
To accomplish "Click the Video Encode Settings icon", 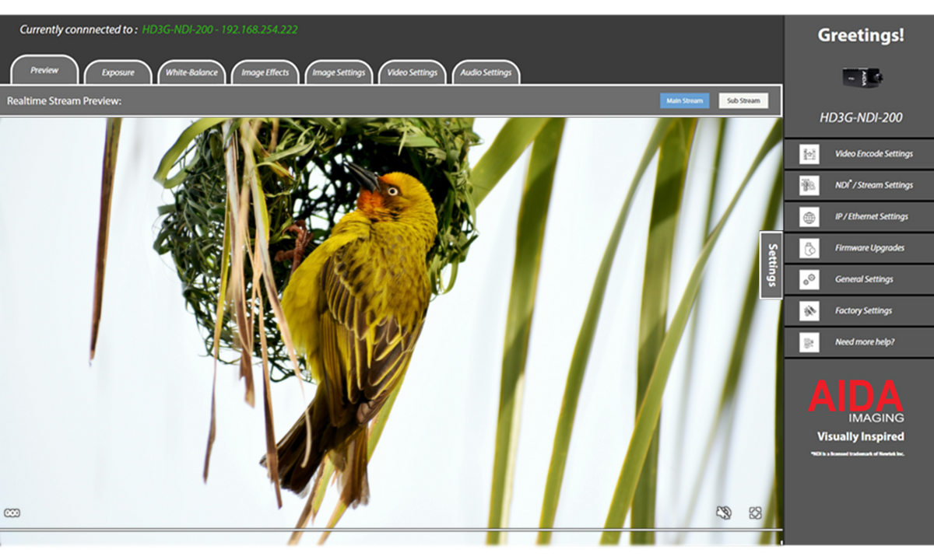I will click(809, 154).
